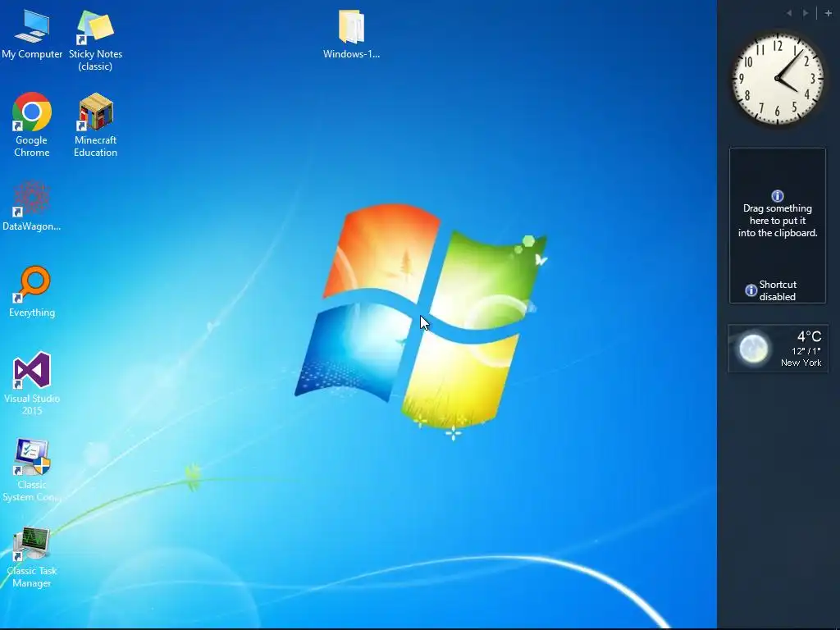Open the New York weather gadget
Image resolution: width=840 pixels, height=630 pixels.
[x=778, y=348]
